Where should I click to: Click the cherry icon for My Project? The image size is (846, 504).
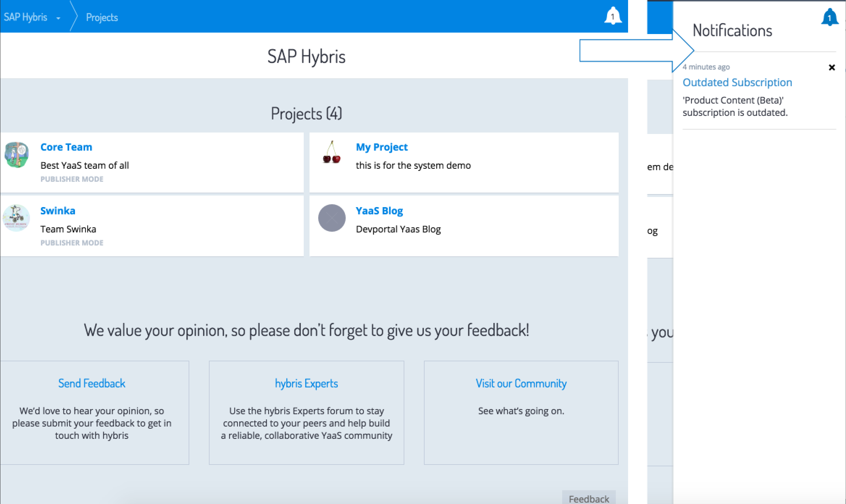click(x=332, y=152)
